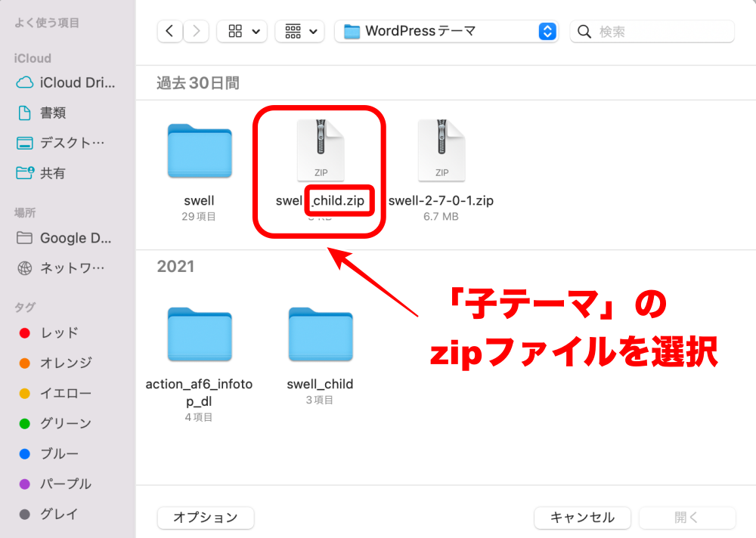Screen dimensions: 756x538
Task: Select the swell-2-7-0-1.zip file icon
Action: click(442, 150)
